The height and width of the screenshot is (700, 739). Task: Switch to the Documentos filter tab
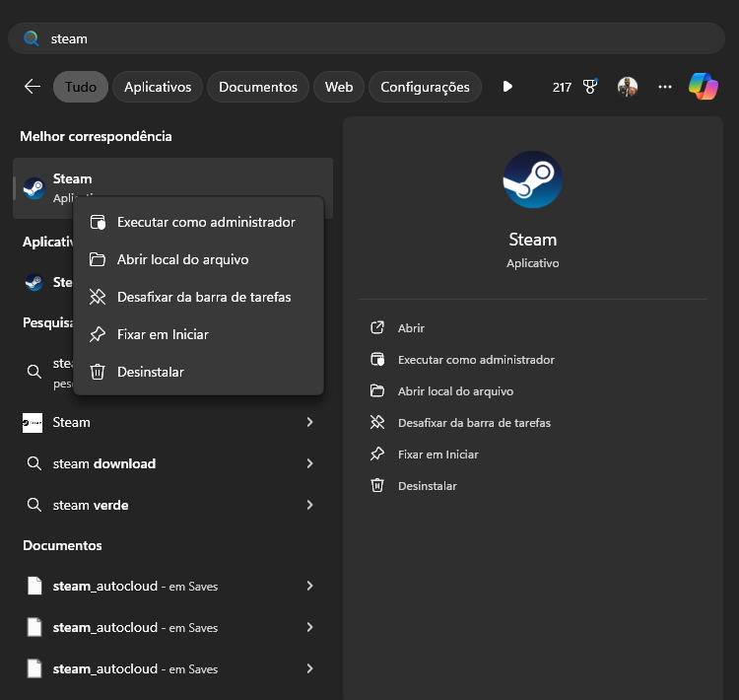pyautogui.click(x=258, y=87)
